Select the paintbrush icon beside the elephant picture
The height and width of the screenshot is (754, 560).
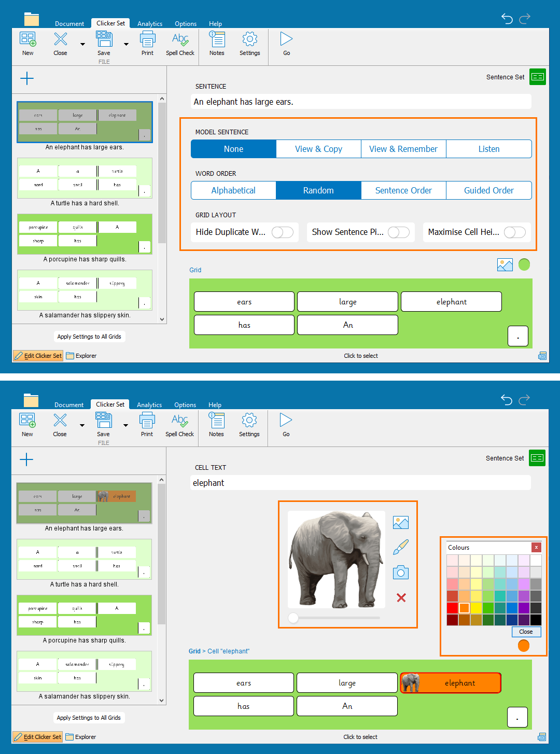point(401,547)
